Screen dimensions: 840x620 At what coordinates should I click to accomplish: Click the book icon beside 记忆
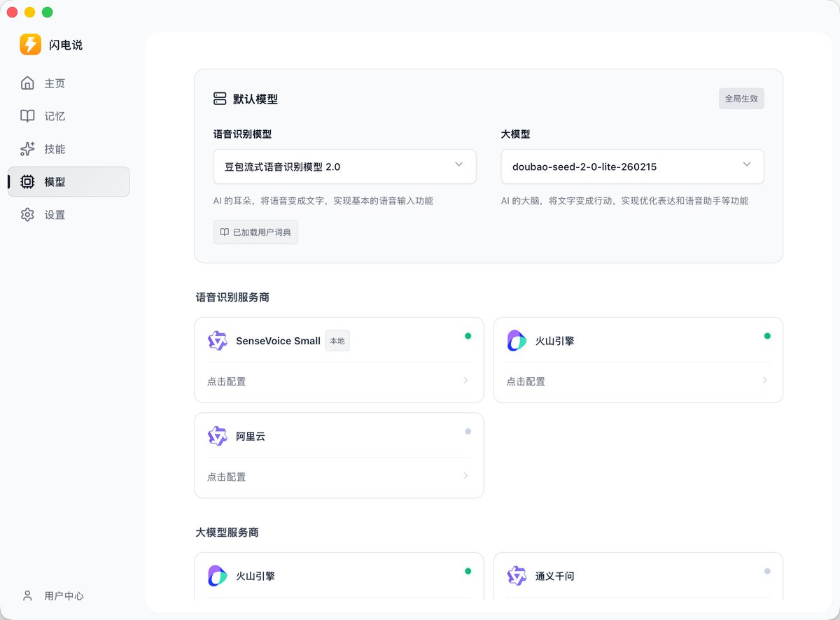[x=27, y=116]
